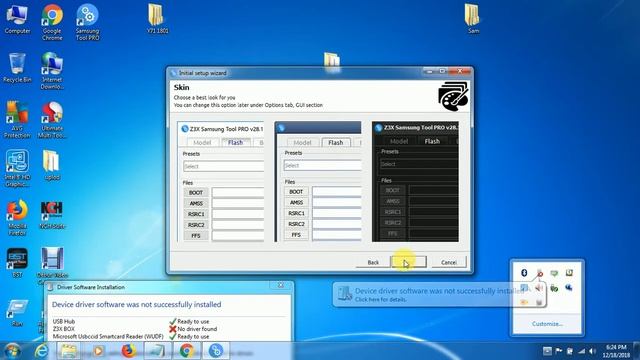Click Back in setup wizard

pos(373,262)
